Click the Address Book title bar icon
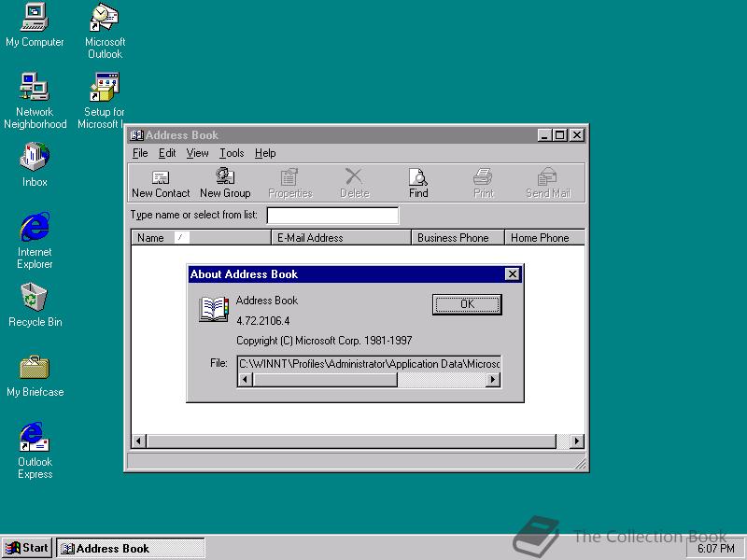Viewport: 747px width, 560px height. 136,135
